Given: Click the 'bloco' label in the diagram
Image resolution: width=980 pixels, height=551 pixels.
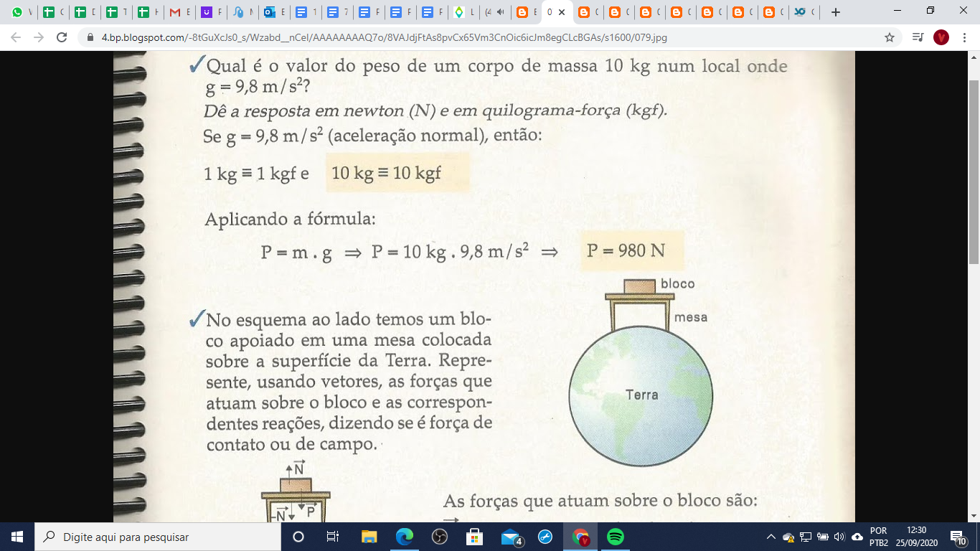Looking at the screenshot, I should pos(678,283).
